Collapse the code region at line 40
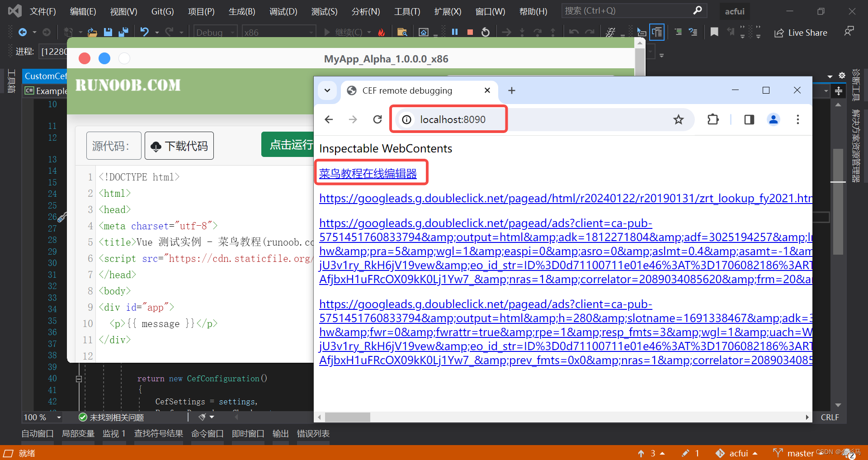Image resolution: width=868 pixels, height=460 pixels. pyautogui.click(x=79, y=379)
